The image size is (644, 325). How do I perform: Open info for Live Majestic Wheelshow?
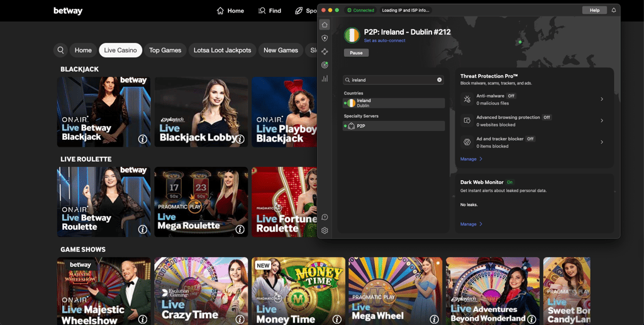(143, 319)
